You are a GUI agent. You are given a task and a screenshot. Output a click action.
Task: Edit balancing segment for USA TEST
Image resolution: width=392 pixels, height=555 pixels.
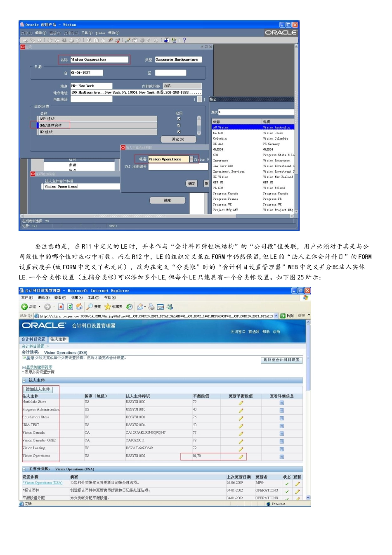tap(241, 426)
